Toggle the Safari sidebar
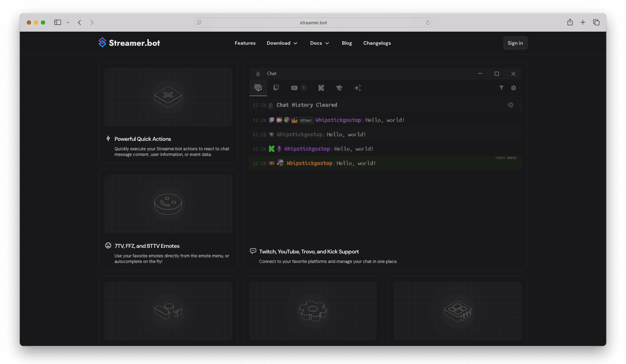Viewport: 626px width, 364px height. 57,23
